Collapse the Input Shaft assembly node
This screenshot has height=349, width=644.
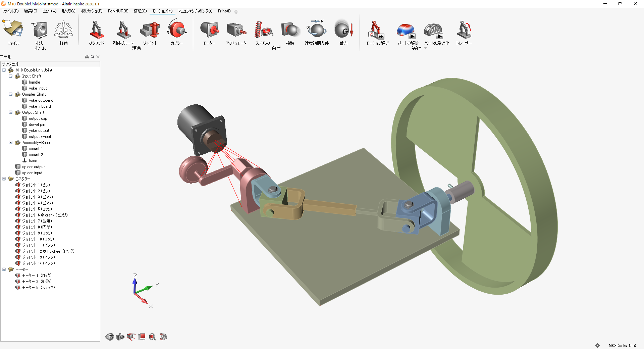[11, 76]
